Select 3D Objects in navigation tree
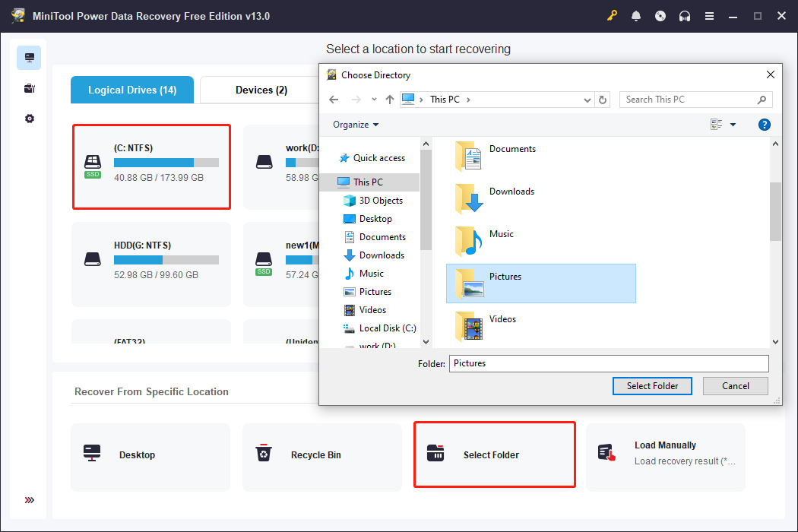The height and width of the screenshot is (532, 798). [375, 201]
